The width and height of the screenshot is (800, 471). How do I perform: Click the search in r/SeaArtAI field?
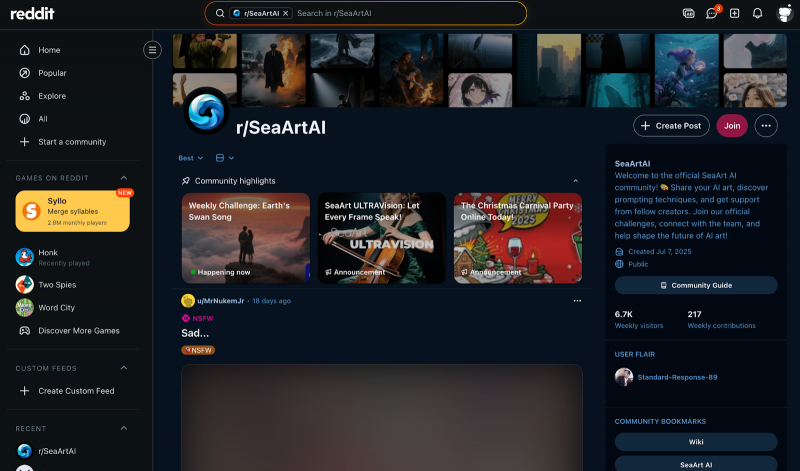[x=400, y=13]
